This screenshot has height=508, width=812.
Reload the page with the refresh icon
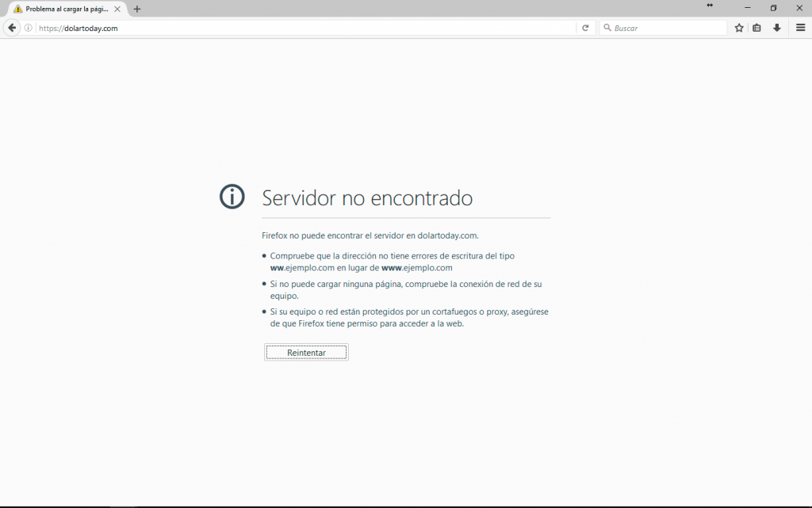[x=585, y=28]
